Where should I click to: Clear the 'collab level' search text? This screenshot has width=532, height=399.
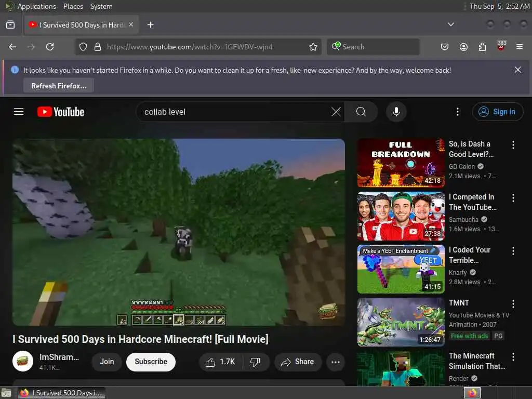(336, 112)
